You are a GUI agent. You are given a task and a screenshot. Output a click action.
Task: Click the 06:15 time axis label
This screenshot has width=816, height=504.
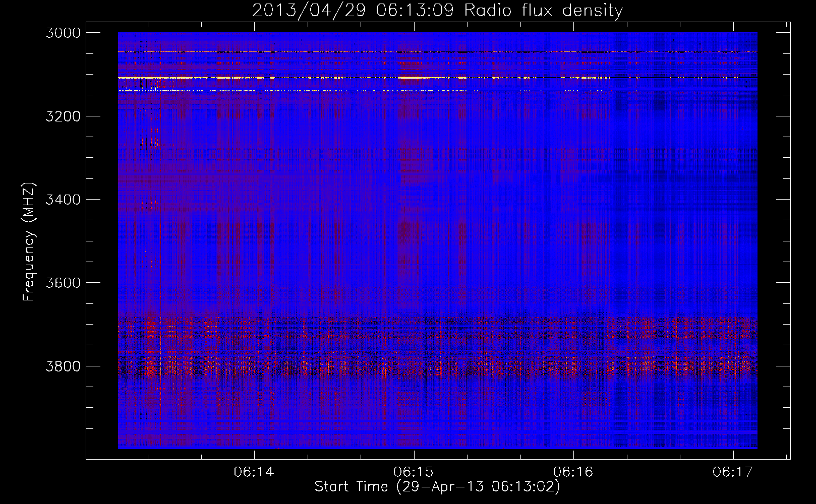tap(414, 472)
